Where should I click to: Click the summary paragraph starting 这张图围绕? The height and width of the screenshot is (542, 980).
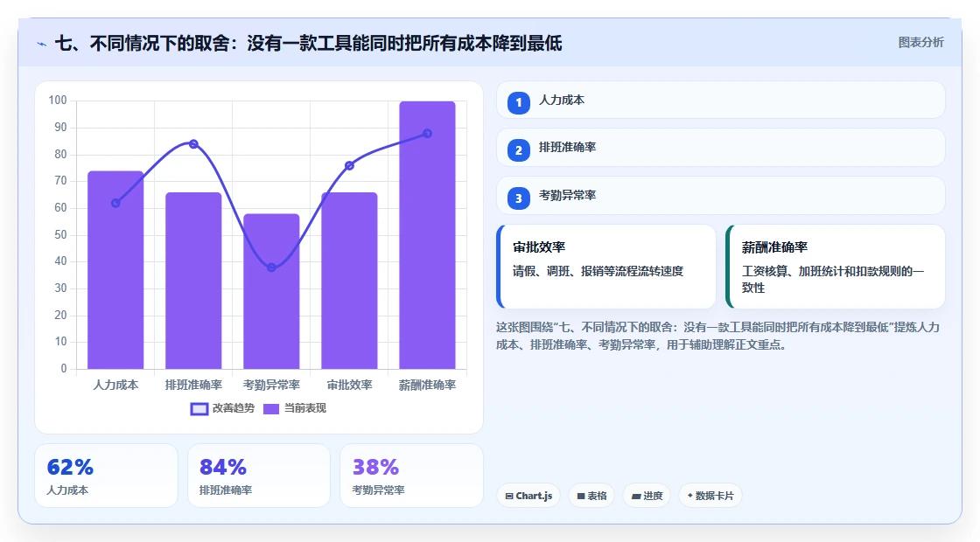coord(718,336)
